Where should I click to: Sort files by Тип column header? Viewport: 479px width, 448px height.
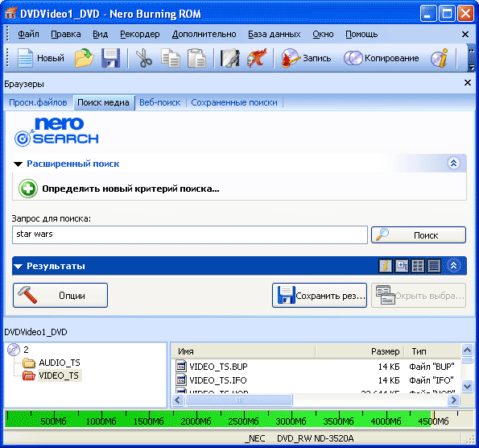tap(432, 351)
